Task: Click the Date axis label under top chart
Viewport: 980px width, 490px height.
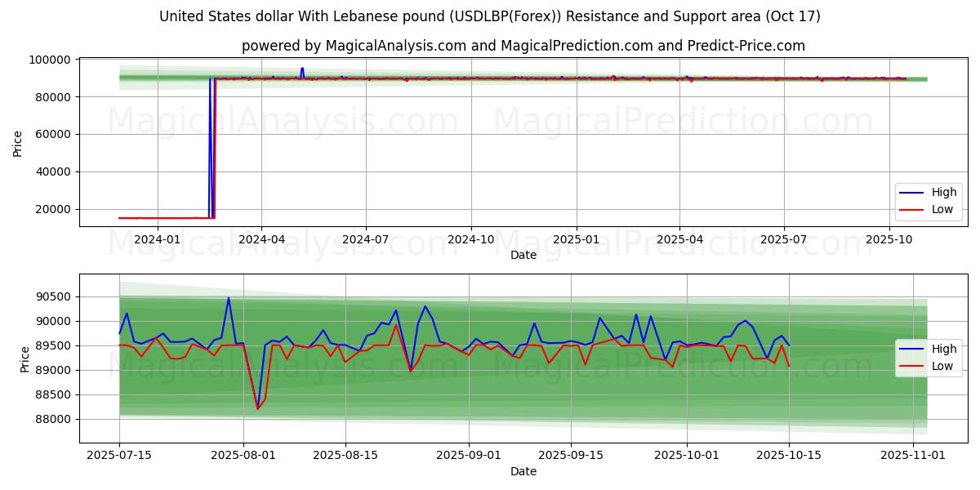Action: (523, 255)
